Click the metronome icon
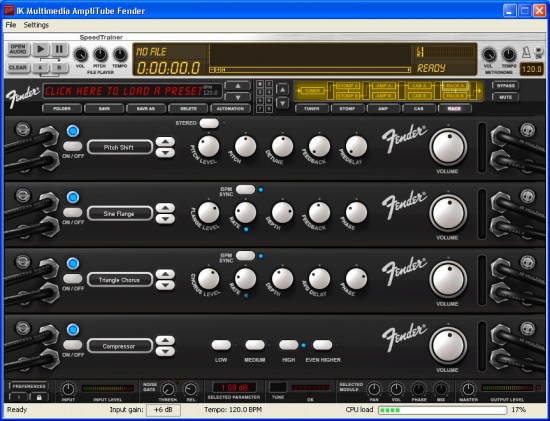The image size is (550, 421). coord(526,53)
